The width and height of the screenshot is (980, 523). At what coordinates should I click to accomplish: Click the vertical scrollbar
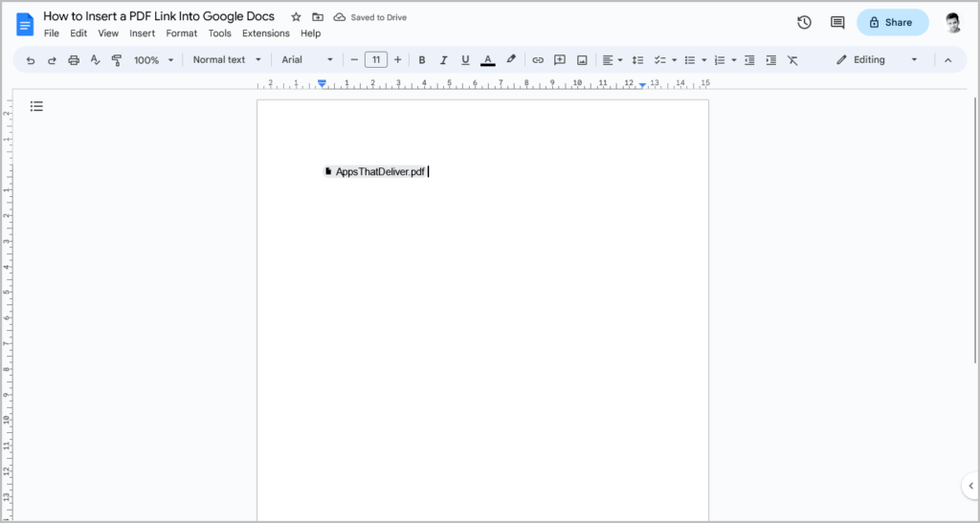(x=975, y=229)
